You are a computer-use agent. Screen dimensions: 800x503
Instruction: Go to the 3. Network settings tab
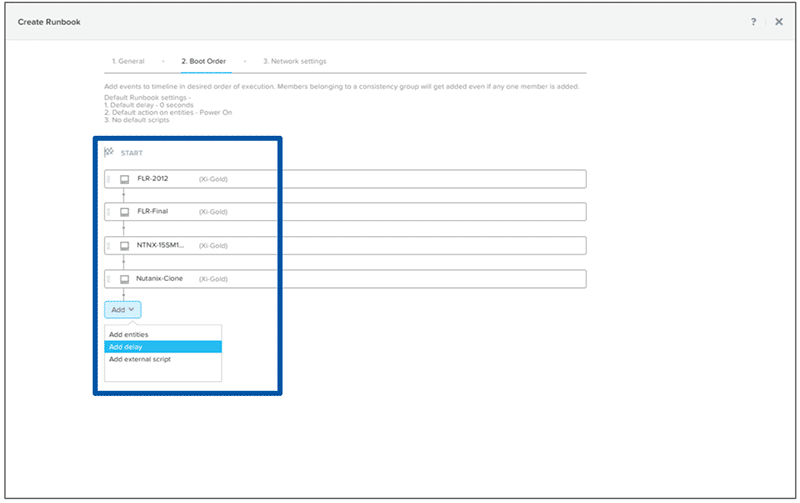[x=294, y=62]
